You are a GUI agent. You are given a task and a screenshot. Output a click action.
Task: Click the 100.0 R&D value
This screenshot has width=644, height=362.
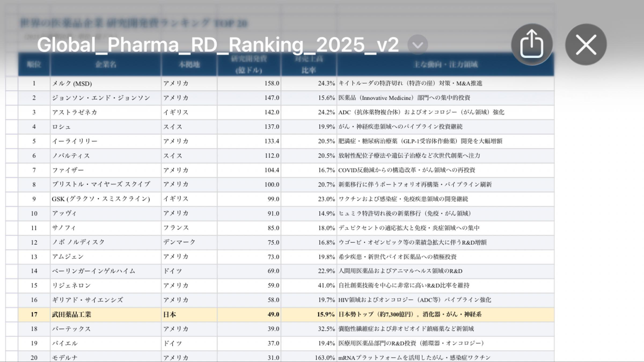click(x=249, y=184)
